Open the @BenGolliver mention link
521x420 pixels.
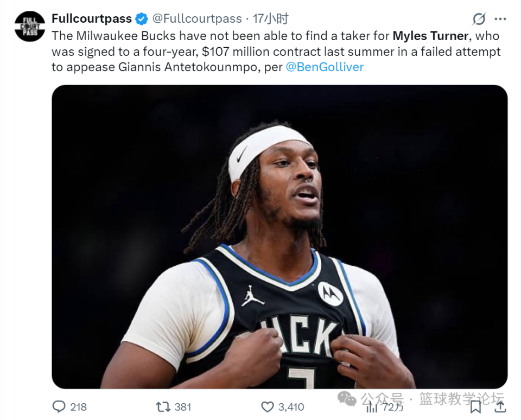point(325,67)
